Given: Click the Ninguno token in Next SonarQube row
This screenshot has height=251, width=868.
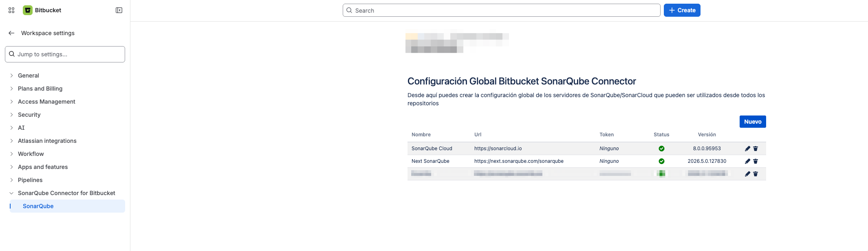Looking at the screenshot, I should tap(609, 161).
